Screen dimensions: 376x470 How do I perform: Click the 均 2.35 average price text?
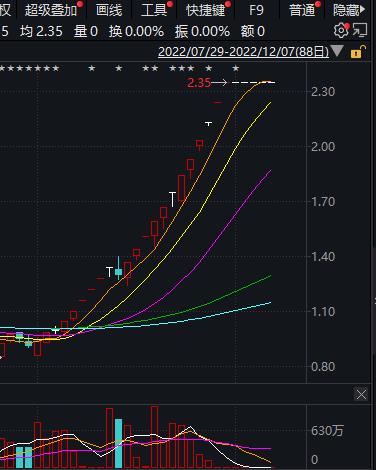tap(41, 31)
